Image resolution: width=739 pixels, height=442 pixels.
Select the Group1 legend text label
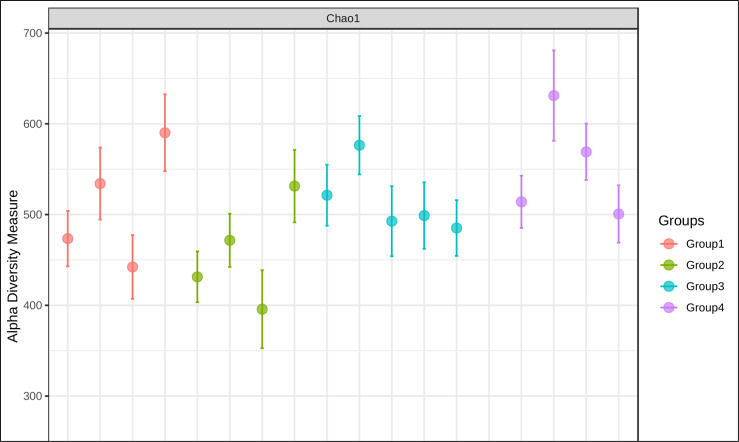coord(705,244)
